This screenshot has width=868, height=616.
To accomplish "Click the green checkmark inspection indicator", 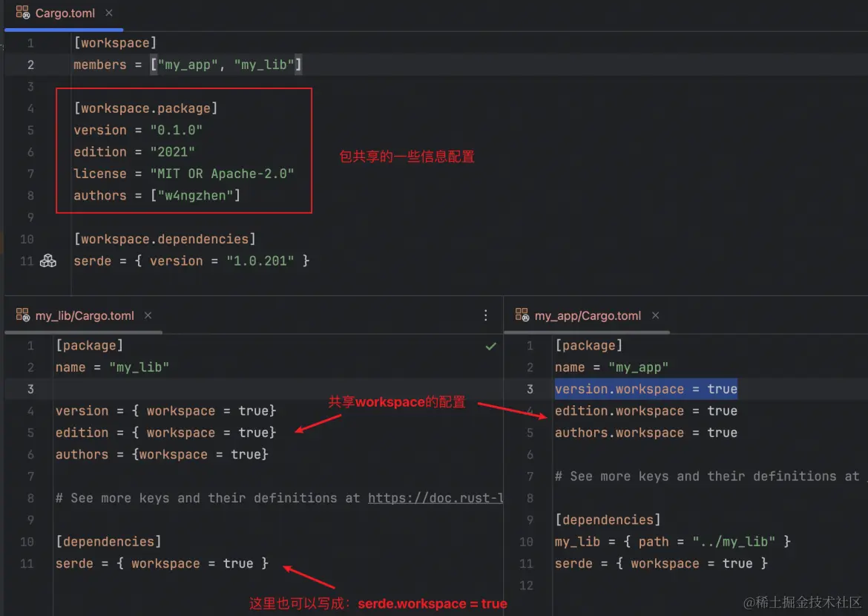I will pos(490,346).
